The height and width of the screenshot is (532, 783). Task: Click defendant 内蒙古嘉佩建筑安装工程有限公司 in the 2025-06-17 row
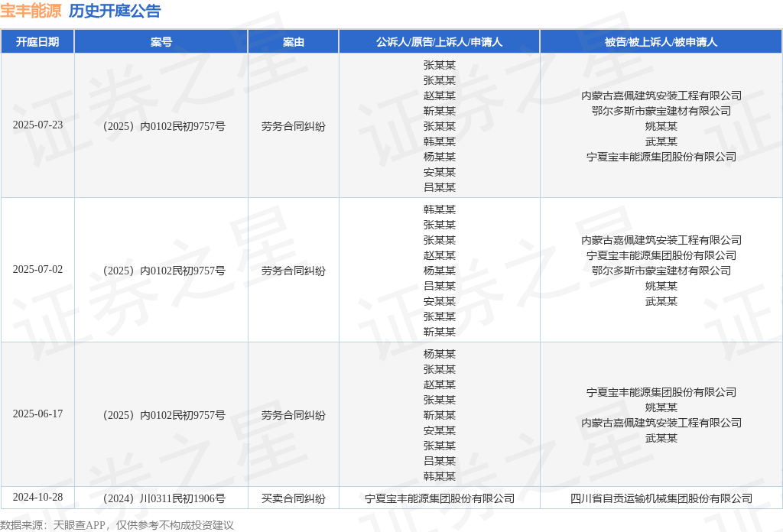pos(661,423)
